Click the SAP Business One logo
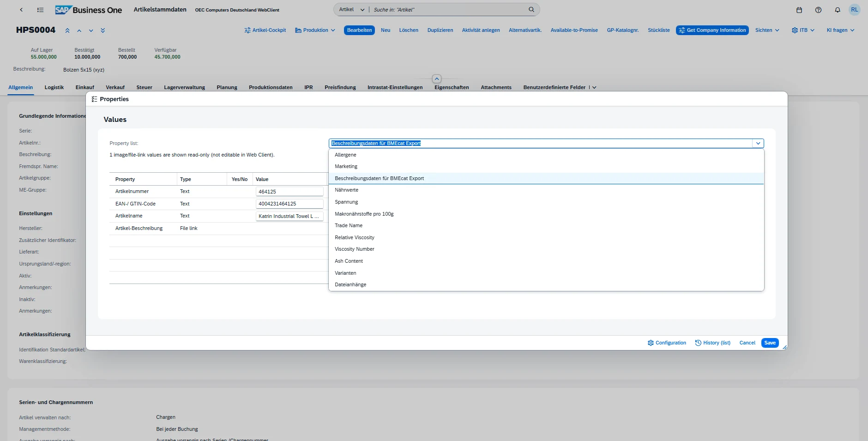This screenshot has width=868, height=441. tap(88, 10)
